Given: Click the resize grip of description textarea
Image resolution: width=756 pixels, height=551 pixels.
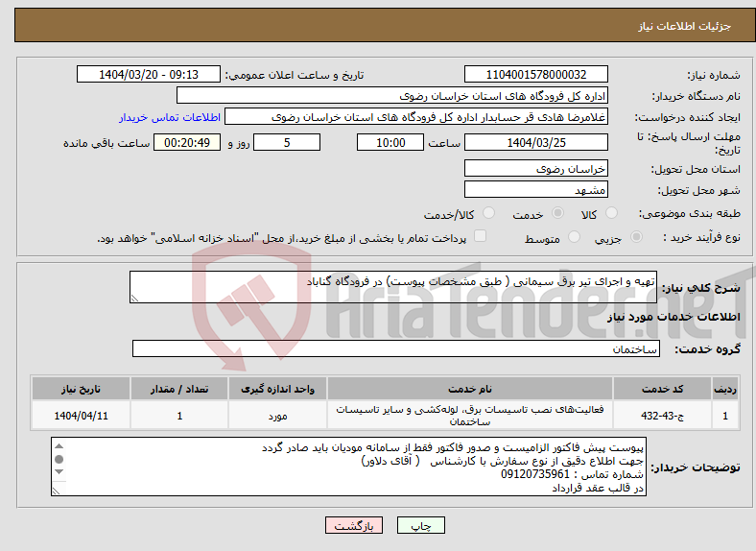Looking at the screenshot, I should coord(134,299).
